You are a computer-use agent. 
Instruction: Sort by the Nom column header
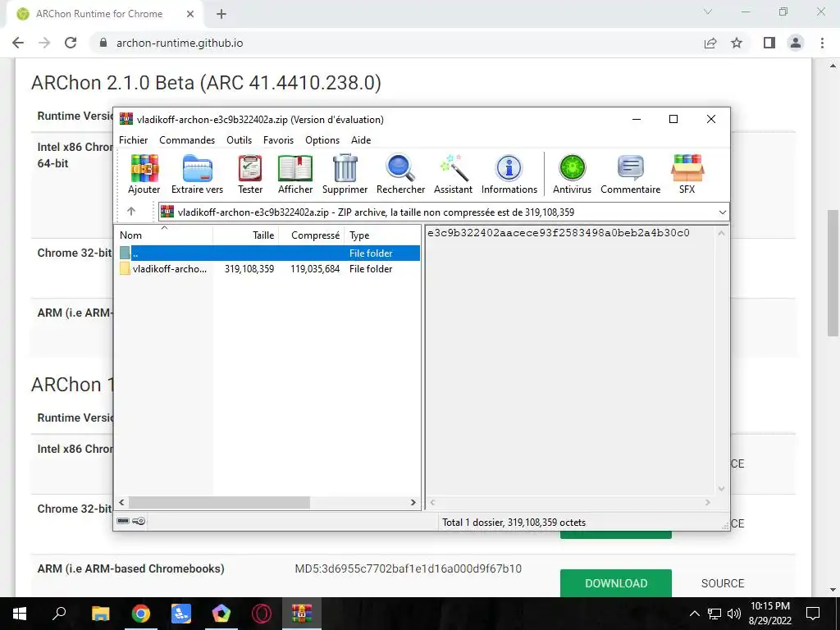(x=164, y=235)
